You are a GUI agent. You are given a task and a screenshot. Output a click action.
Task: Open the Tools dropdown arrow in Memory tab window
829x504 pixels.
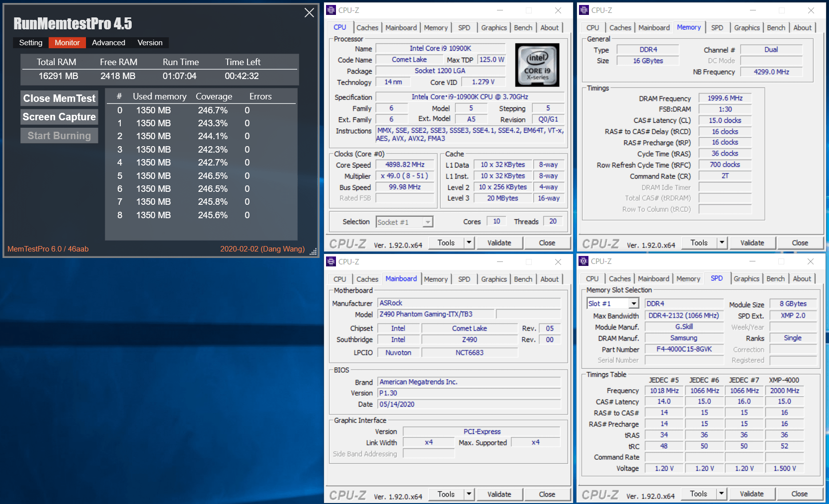[x=722, y=243]
